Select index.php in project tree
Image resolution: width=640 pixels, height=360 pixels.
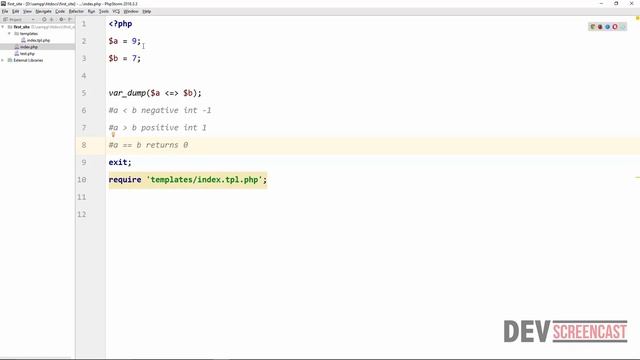click(x=29, y=47)
